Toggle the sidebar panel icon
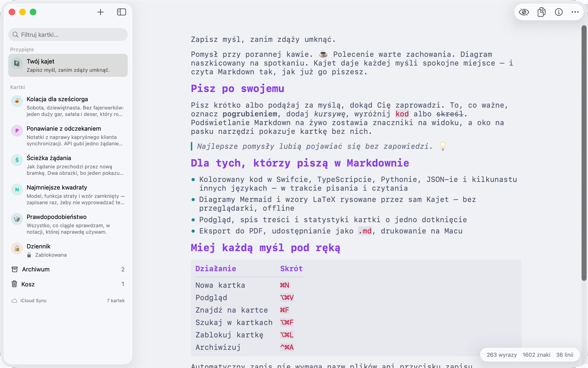The height and width of the screenshot is (368, 588). [122, 12]
